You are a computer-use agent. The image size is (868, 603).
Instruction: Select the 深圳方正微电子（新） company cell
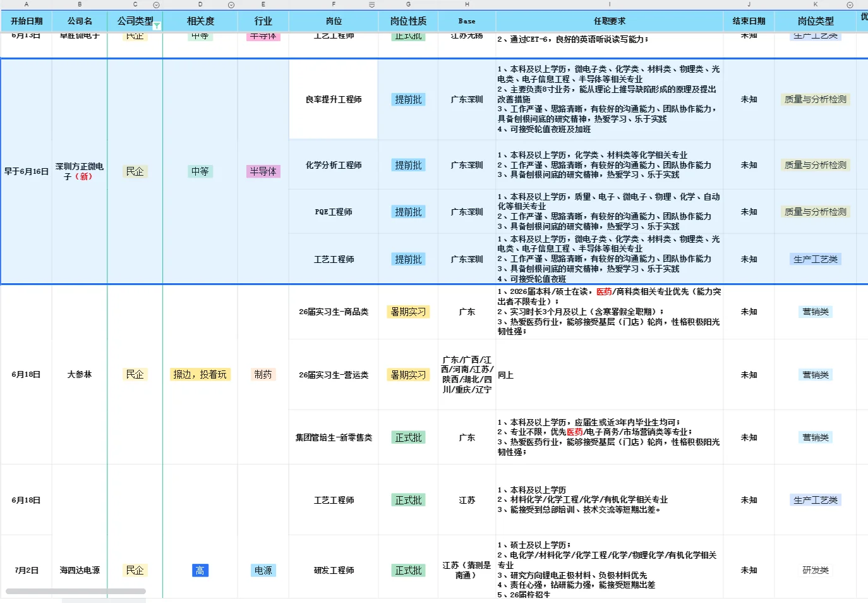pos(80,171)
